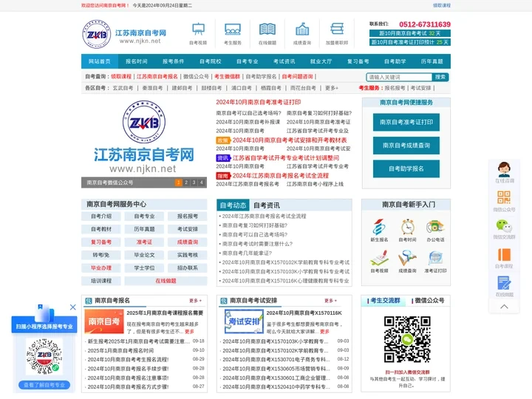
Task: Click 自考视频 icon in beginner panel
Action: [x=379, y=262]
